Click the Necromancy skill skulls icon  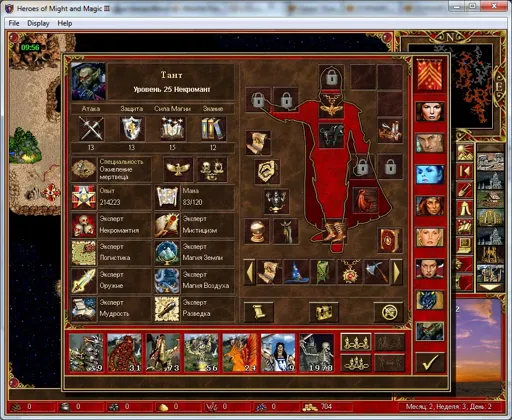(x=83, y=225)
